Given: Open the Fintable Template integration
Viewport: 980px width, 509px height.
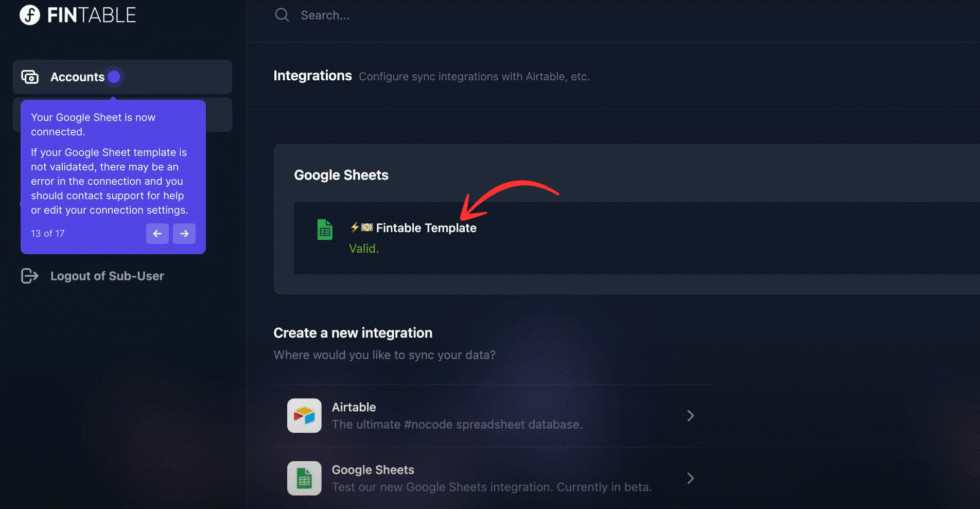Looking at the screenshot, I should tap(426, 228).
